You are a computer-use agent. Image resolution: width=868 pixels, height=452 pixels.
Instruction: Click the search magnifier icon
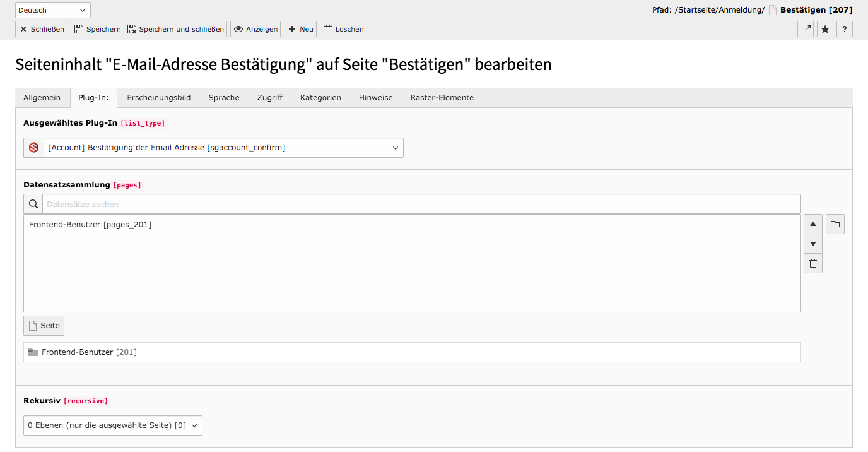pyautogui.click(x=33, y=204)
